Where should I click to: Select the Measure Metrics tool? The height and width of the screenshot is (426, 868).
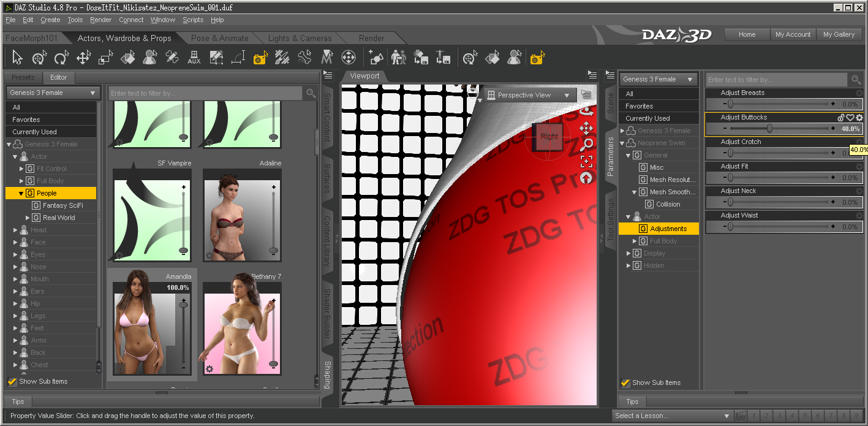[x=238, y=58]
